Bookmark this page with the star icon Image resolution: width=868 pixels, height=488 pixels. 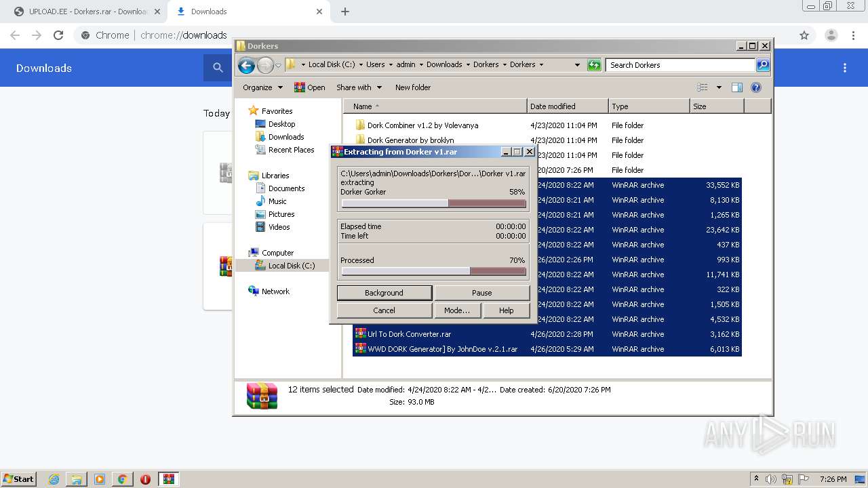804,35
